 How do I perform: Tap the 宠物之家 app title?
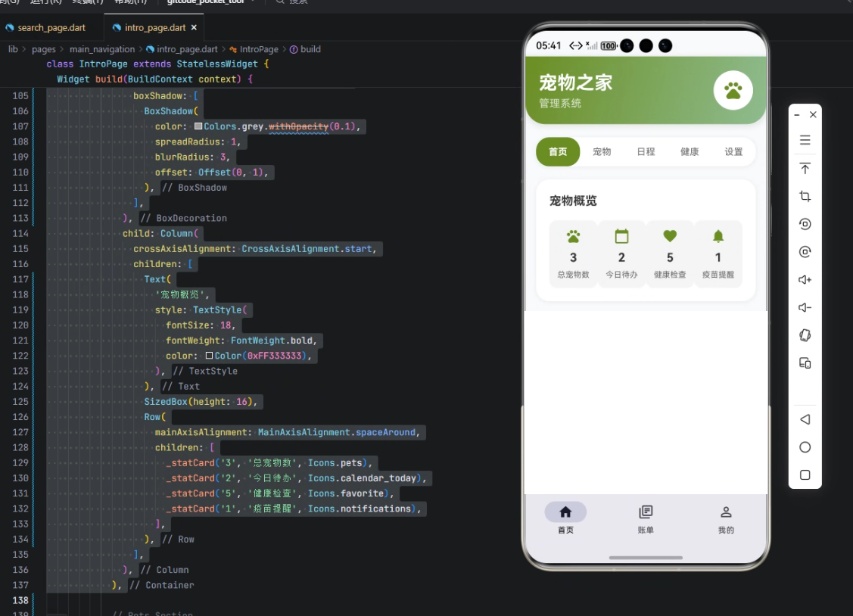575,82
